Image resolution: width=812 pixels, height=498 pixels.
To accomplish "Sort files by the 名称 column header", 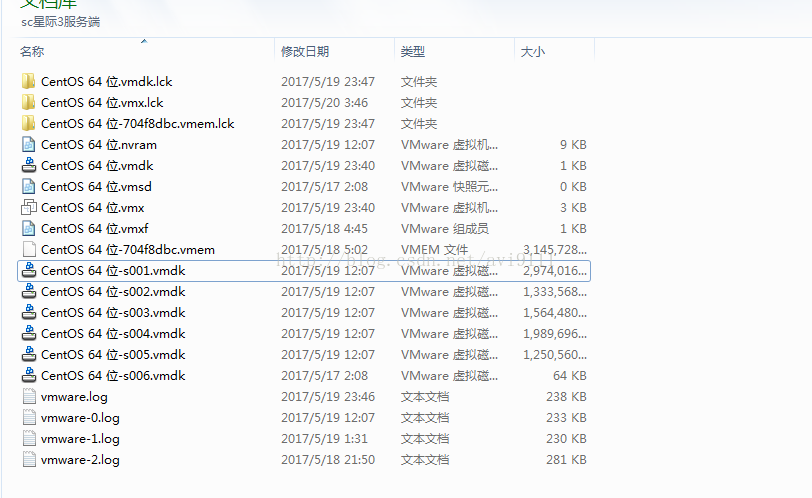I will click(32, 52).
